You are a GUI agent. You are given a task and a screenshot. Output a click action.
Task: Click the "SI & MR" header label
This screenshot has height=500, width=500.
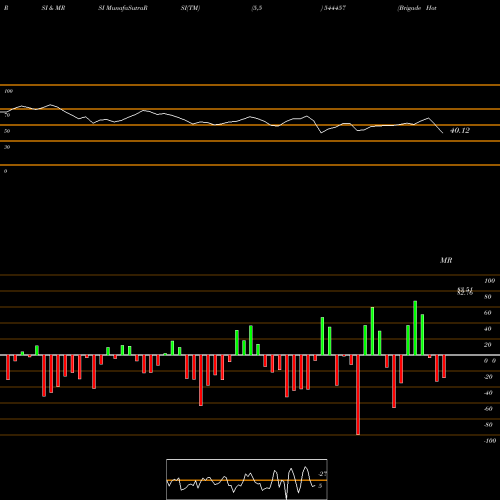coord(53,8)
